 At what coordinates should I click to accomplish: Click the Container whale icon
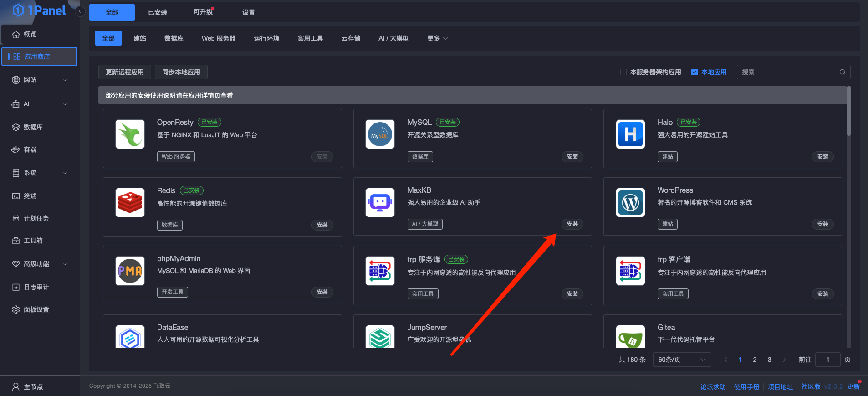(16, 149)
